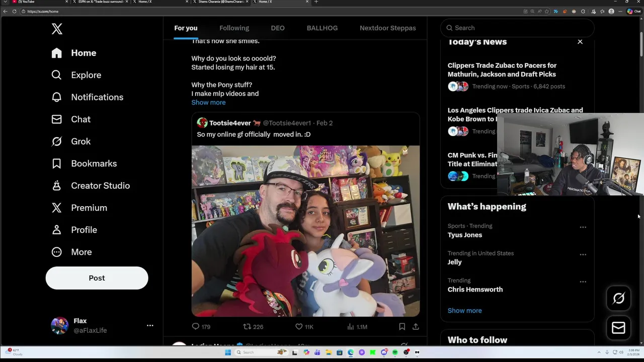Open Discord from the taskbar
The width and height of the screenshot is (644, 362).
coord(384,352)
